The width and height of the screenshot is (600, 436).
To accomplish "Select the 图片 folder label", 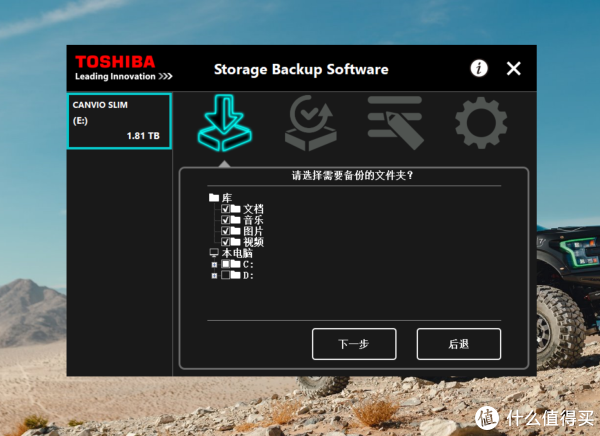I will (x=253, y=231).
